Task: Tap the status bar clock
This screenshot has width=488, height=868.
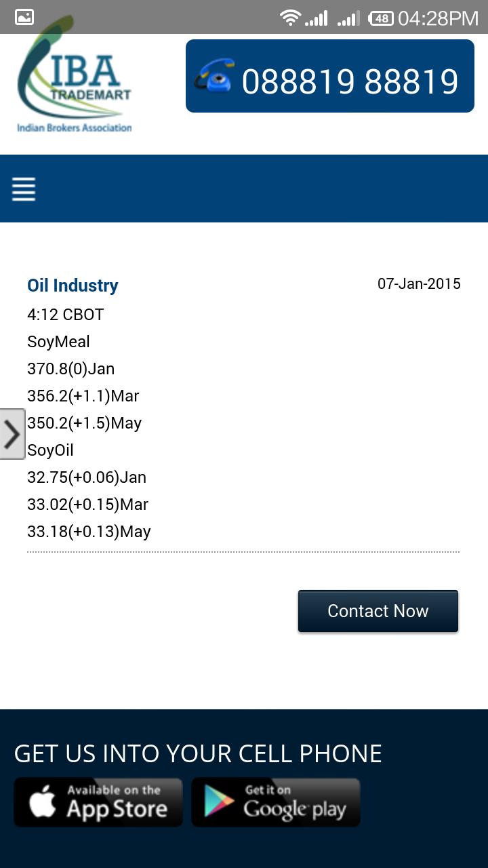Action: (438, 18)
